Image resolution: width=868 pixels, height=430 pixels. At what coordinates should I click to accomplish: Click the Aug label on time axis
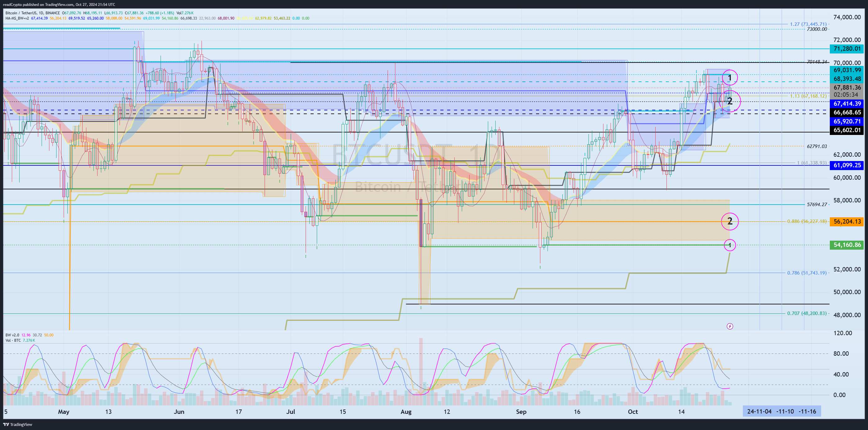pos(406,411)
